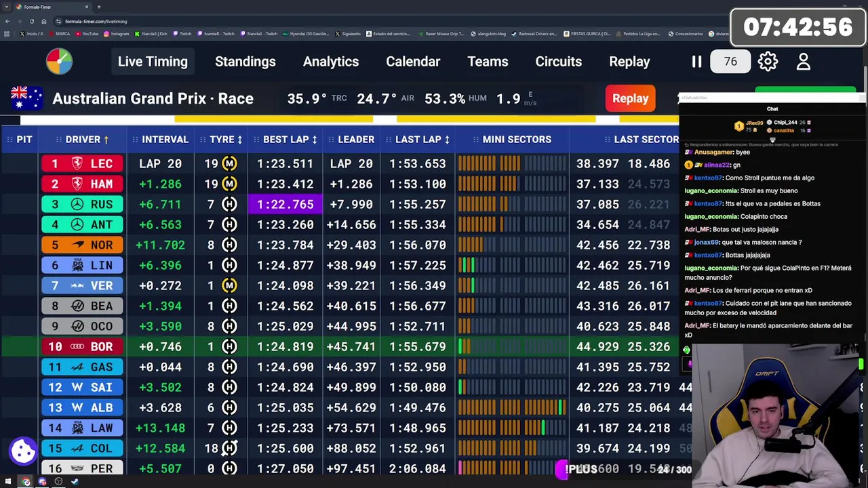
Task: Reload the Formula-Timer page
Action: 31,21
